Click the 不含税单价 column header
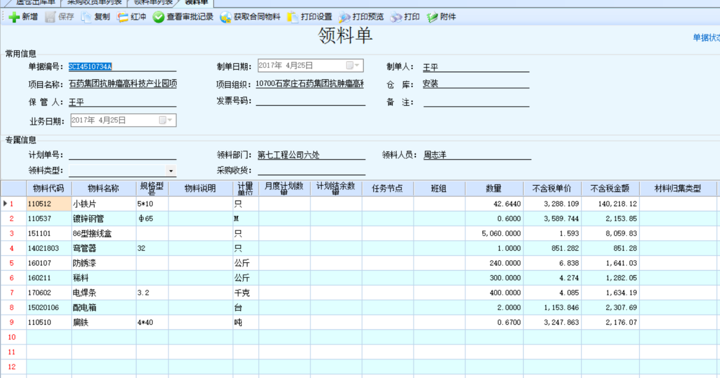The height and width of the screenshot is (378, 720). (552, 188)
